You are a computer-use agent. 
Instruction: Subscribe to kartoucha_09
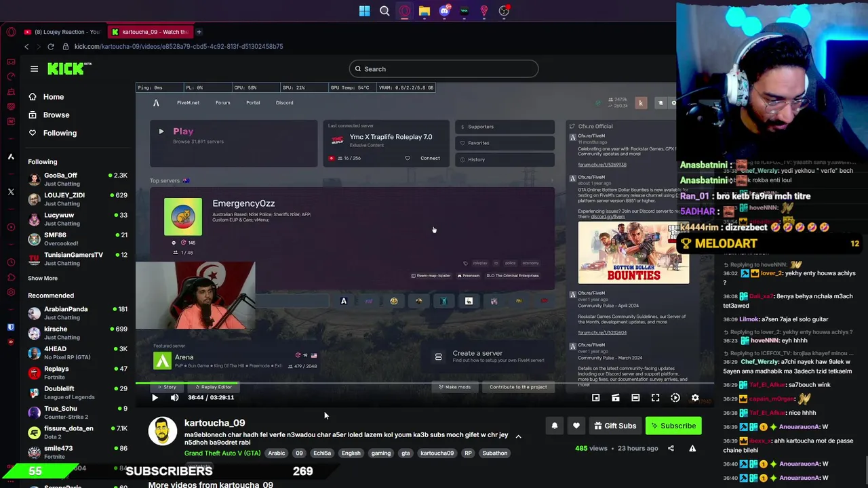(673, 426)
